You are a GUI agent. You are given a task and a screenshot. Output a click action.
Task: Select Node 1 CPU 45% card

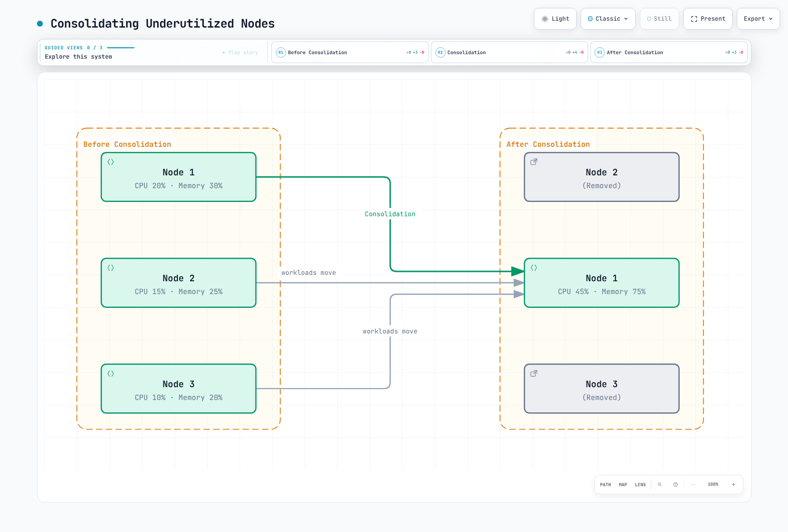(602, 283)
